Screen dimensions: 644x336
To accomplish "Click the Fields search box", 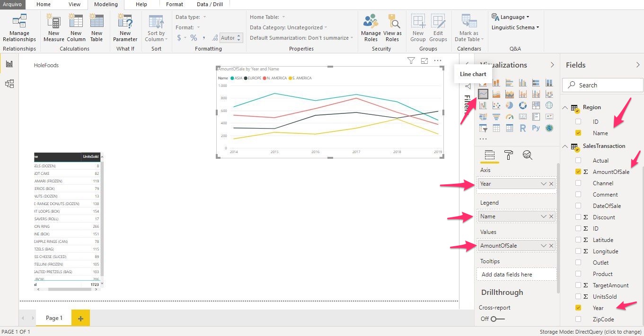I will (602, 86).
